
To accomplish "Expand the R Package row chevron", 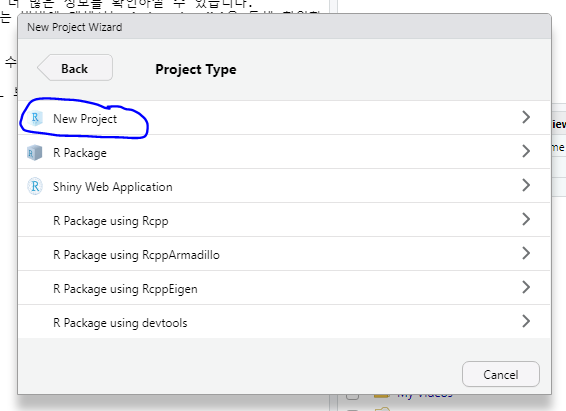I will pos(526,151).
